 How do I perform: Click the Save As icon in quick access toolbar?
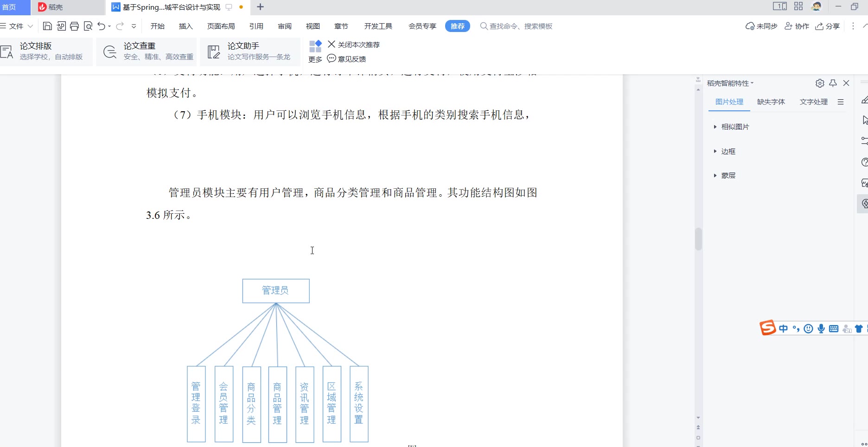click(x=61, y=26)
